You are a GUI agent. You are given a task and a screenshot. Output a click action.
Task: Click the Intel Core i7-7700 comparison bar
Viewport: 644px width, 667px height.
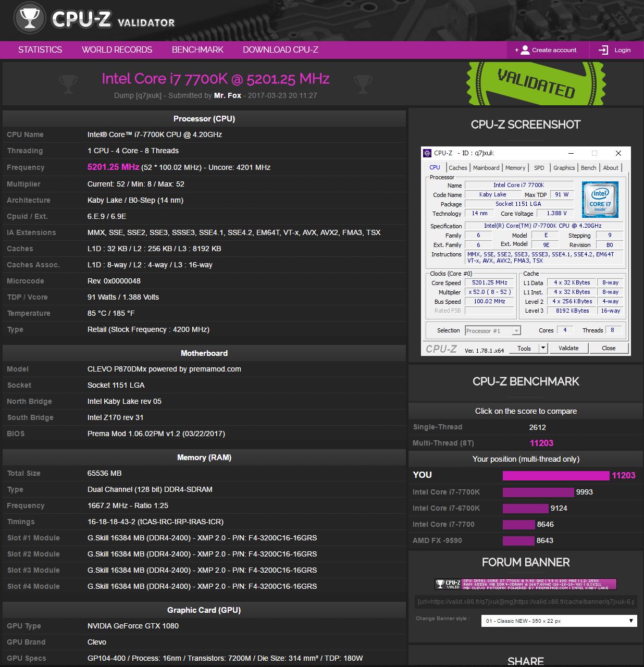(519, 524)
